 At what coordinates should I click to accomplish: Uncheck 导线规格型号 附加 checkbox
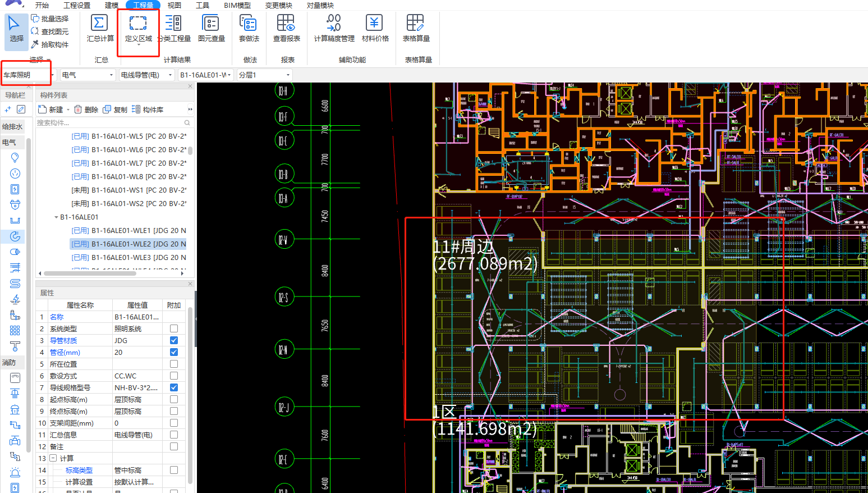pyautogui.click(x=174, y=387)
